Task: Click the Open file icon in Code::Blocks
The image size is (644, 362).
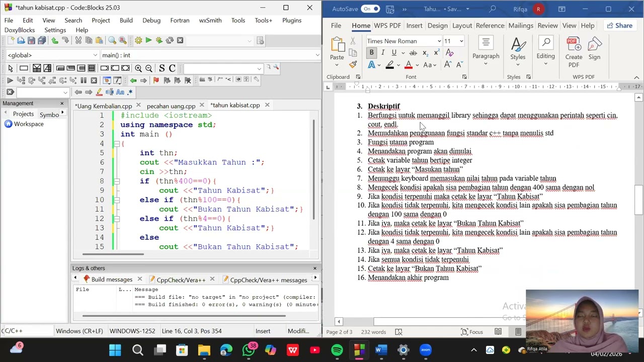Action: [21, 40]
